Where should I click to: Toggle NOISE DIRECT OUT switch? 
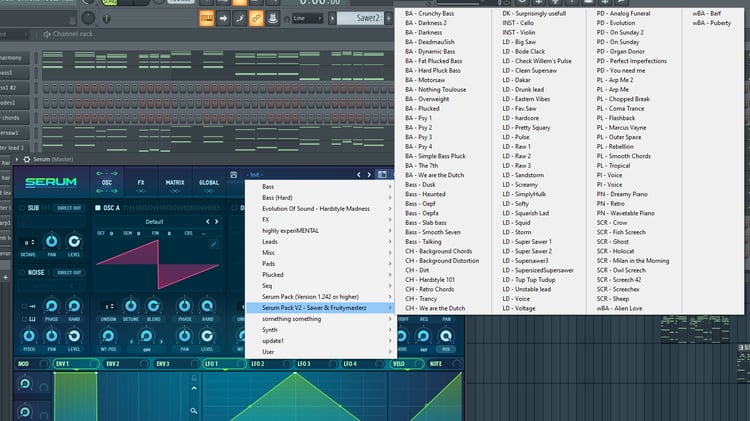click(x=69, y=273)
